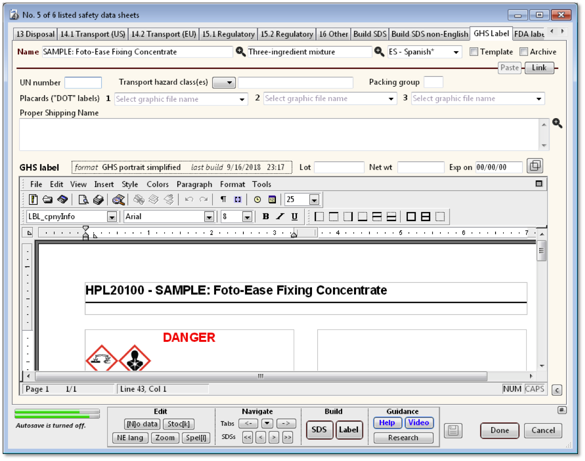585x461 pixels.
Task: Click the undo arrow icon
Action: (189, 200)
